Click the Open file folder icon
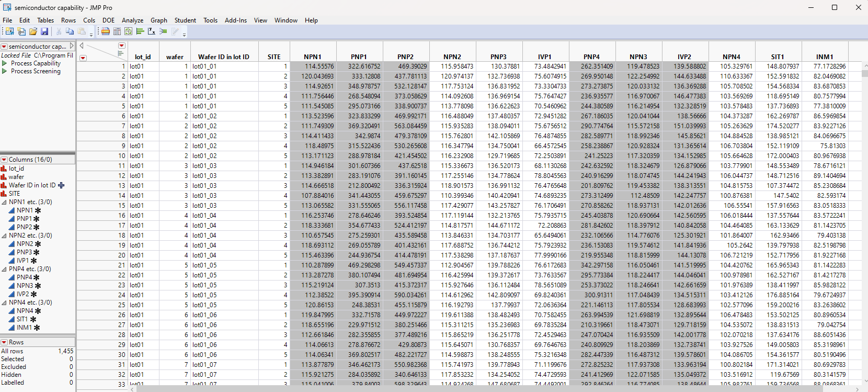Viewport: 868px width, 392px height. click(33, 31)
